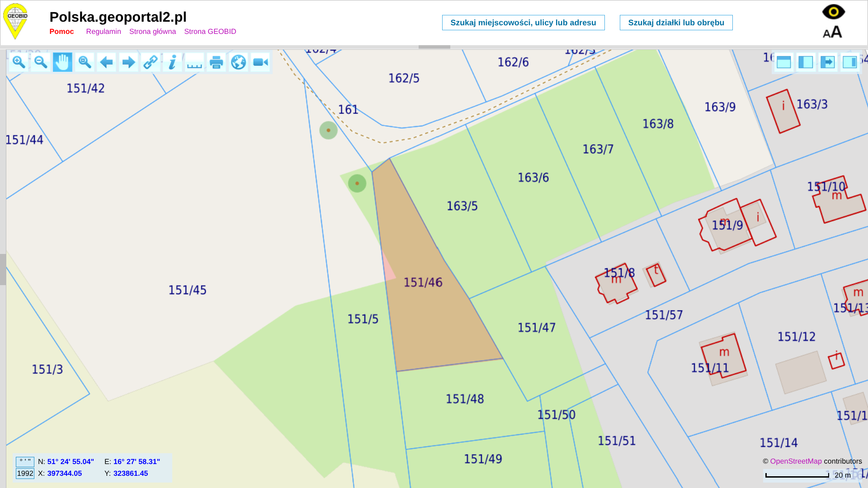
Task: Open the chain link share tool
Action: [150, 62]
